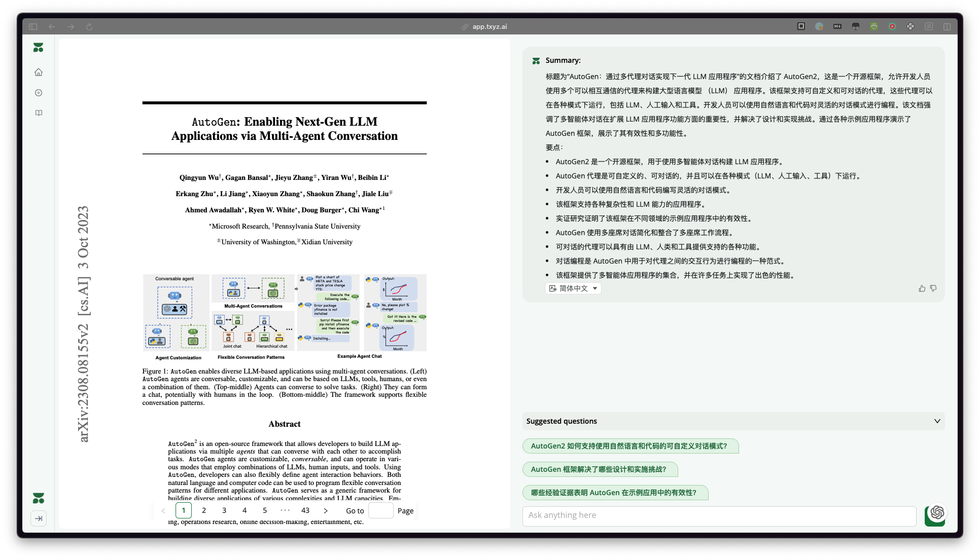The height and width of the screenshot is (559, 980).
Task: Focus the Ask anything here input
Action: point(719,515)
